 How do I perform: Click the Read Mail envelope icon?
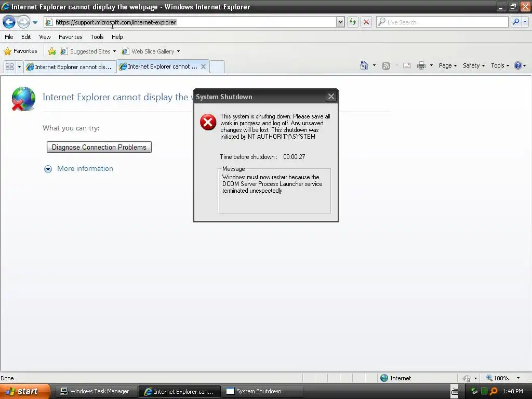407,66
